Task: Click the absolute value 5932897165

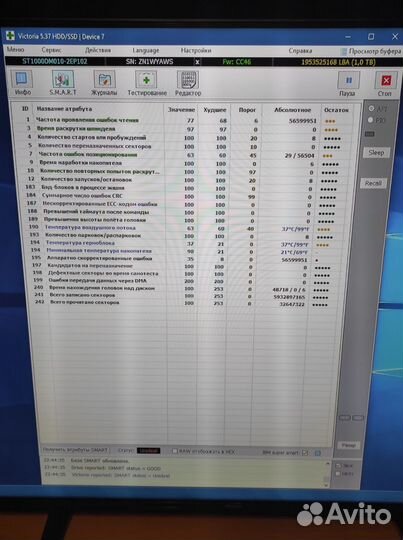Action: point(289,297)
